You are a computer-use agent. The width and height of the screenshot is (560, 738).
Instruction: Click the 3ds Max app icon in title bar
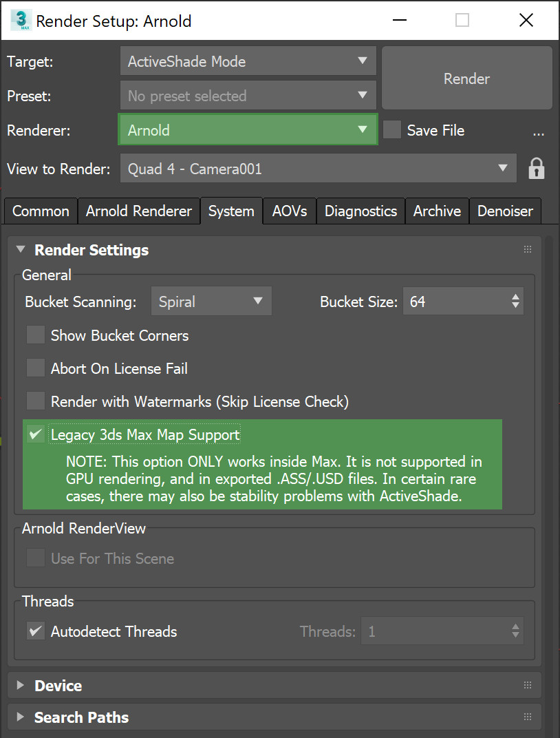[20, 20]
